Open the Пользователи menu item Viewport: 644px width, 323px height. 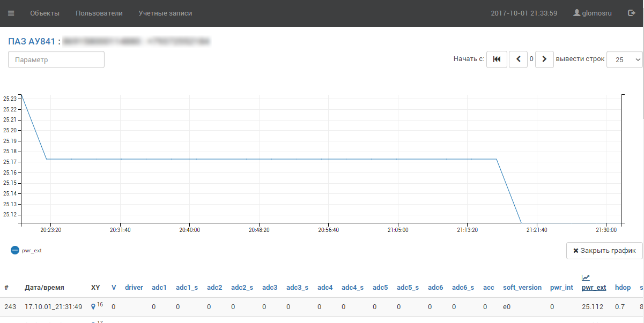99,13
